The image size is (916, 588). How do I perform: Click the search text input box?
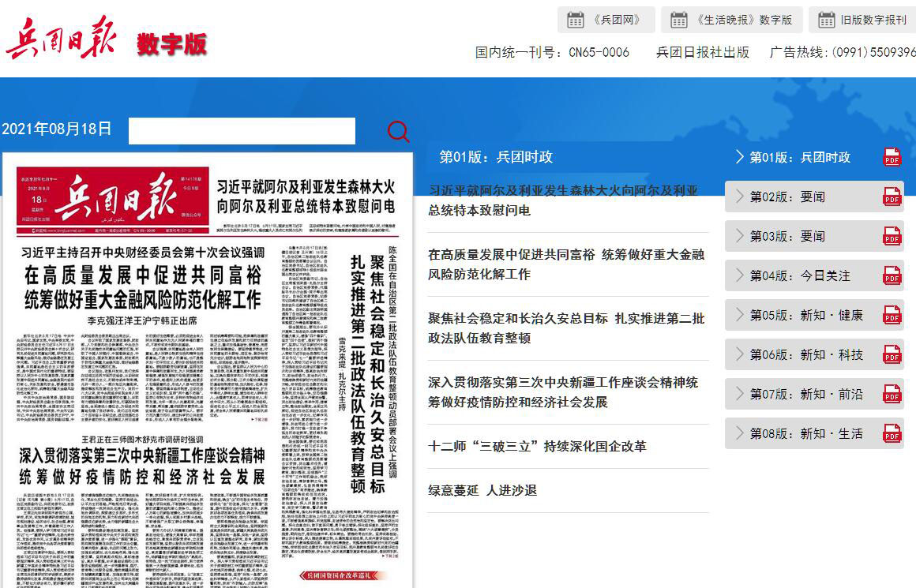242,131
